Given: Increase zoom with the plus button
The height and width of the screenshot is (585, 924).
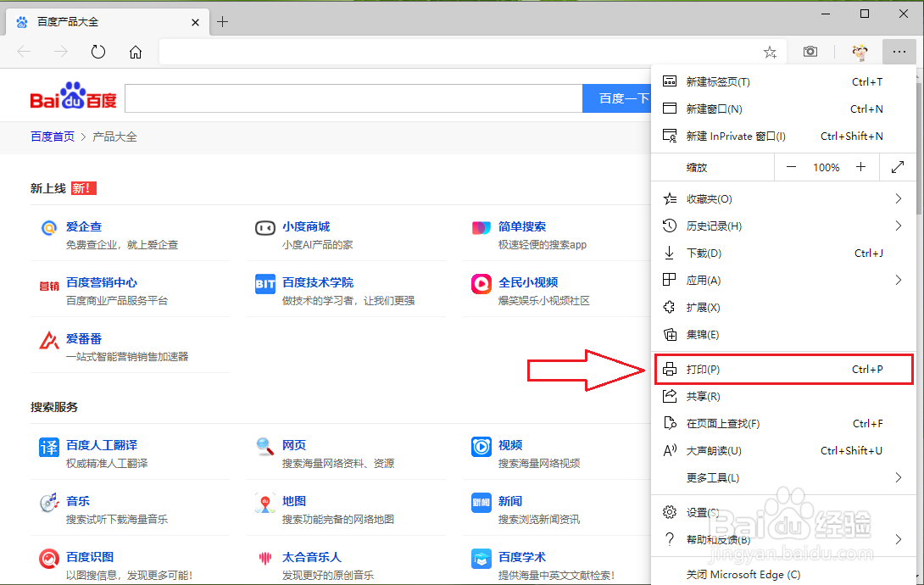Looking at the screenshot, I should (861, 167).
